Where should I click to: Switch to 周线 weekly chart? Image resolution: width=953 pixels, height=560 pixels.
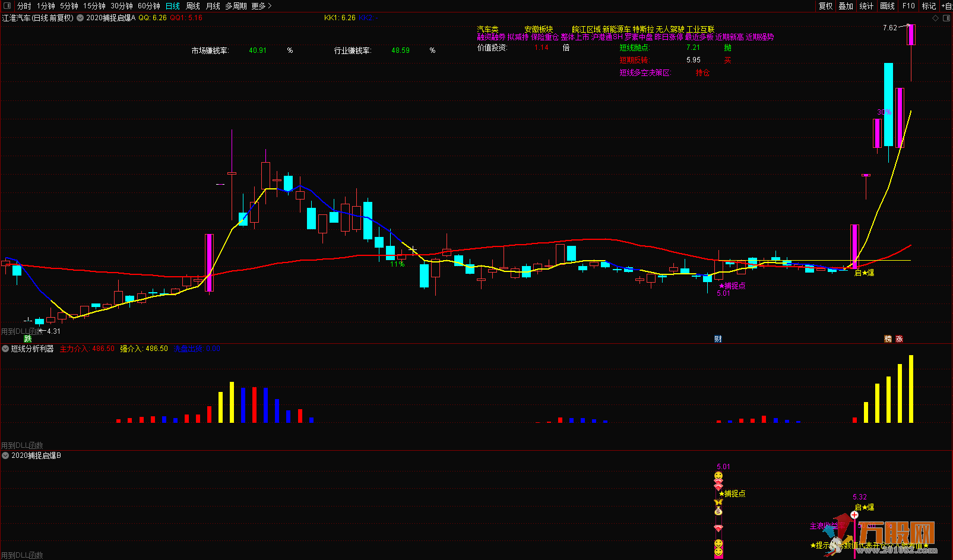point(193,6)
